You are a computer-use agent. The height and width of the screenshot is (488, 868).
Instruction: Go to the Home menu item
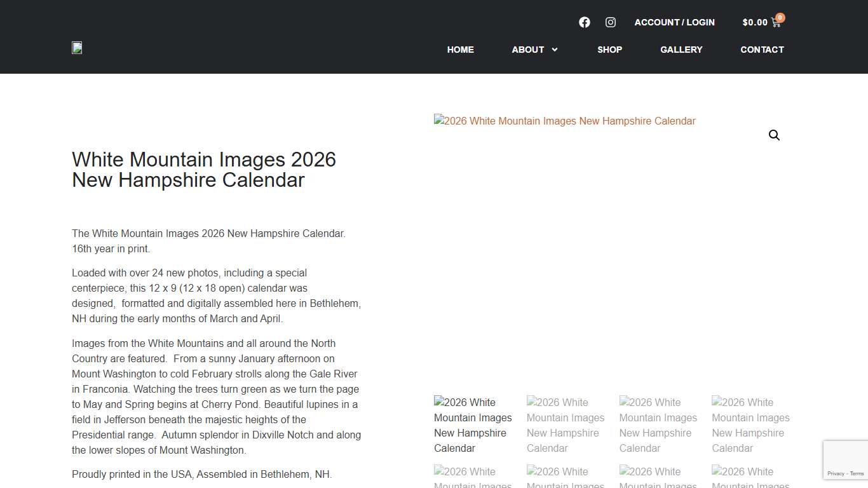click(x=460, y=50)
